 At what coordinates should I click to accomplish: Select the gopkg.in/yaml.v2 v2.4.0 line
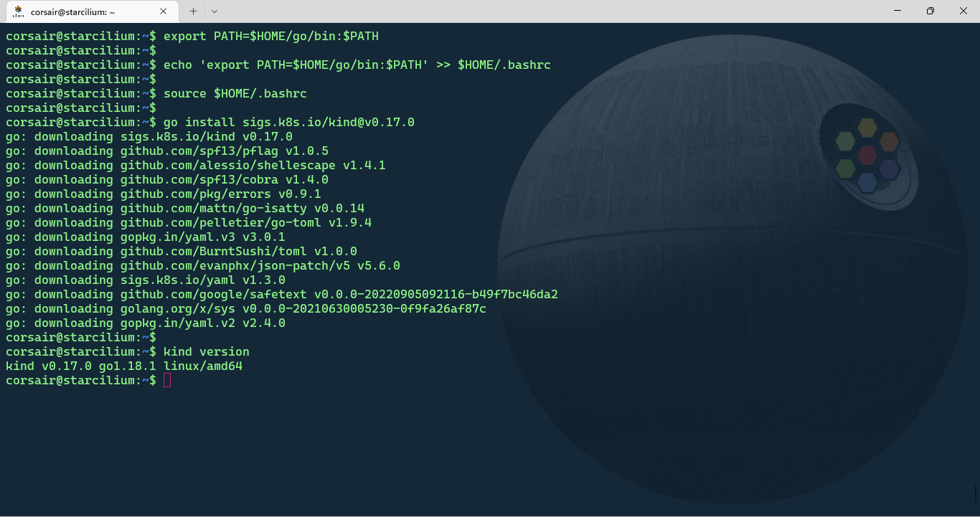[146, 323]
